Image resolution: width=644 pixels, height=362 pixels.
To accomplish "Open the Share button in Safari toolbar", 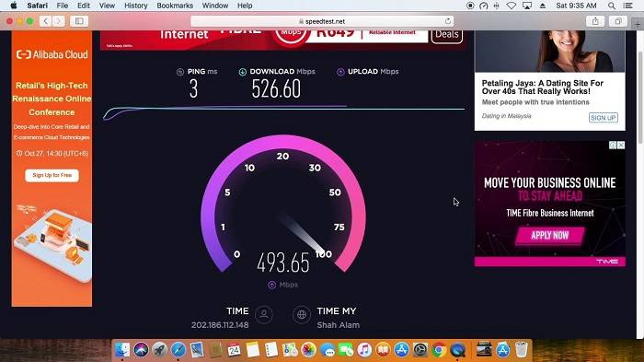I will pyautogui.click(x=595, y=21).
